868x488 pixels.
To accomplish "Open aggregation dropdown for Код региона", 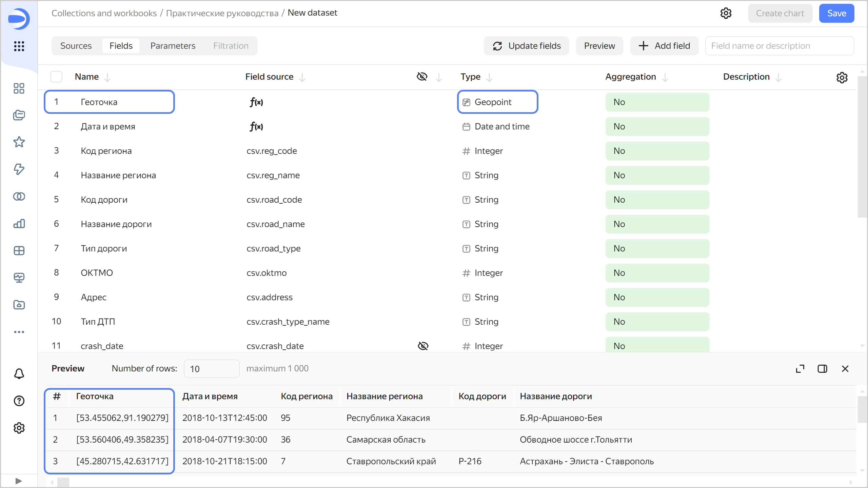I will (x=657, y=151).
